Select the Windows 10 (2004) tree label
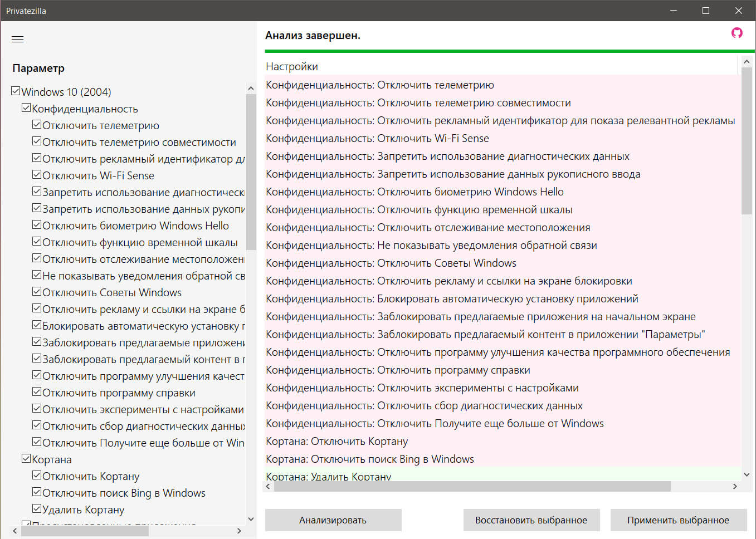 [66, 92]
